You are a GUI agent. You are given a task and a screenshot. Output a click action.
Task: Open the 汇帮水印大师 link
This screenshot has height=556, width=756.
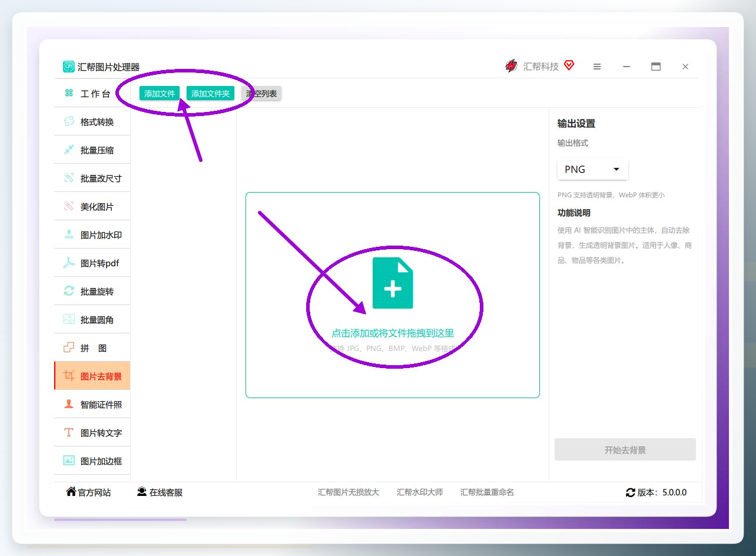pos(420,492)
